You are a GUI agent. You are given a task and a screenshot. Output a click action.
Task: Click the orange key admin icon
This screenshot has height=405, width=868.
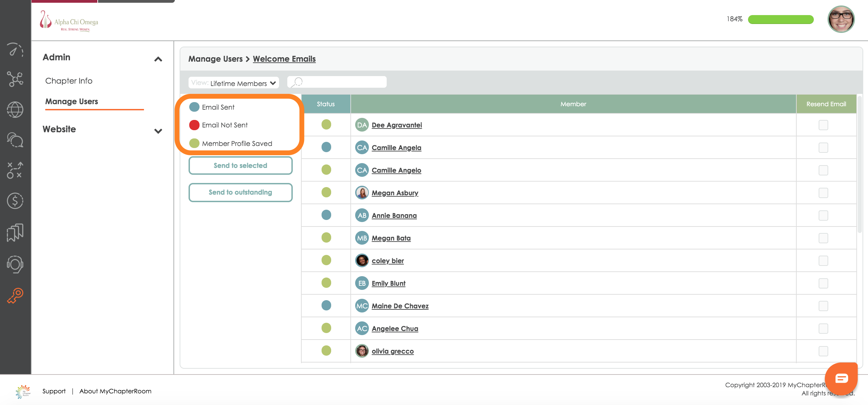tap(15, 295)
